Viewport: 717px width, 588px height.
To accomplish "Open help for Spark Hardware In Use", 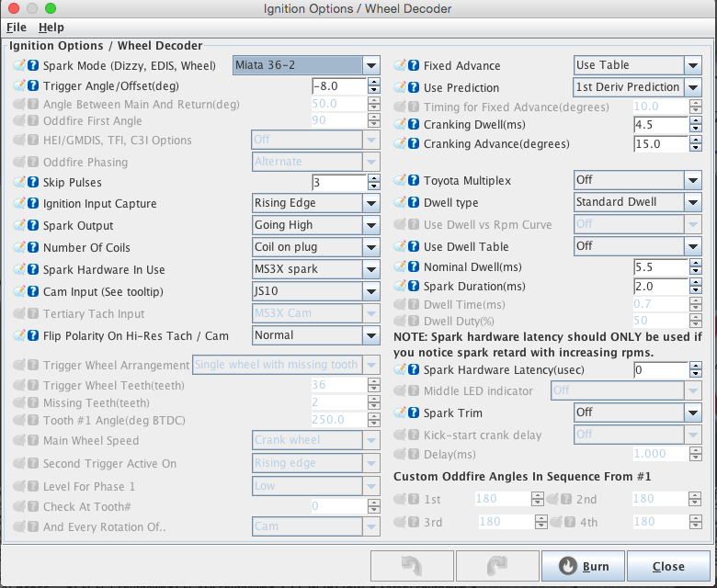I will tap(33, 269).
